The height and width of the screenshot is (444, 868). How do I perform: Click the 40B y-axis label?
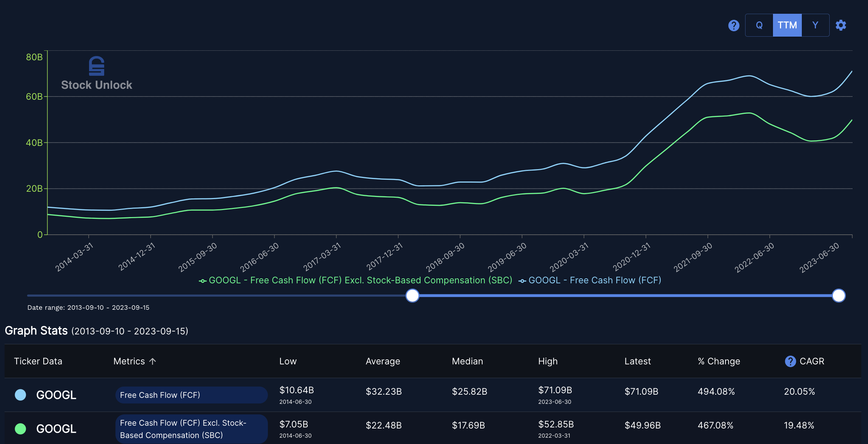(x=34, y=143)
